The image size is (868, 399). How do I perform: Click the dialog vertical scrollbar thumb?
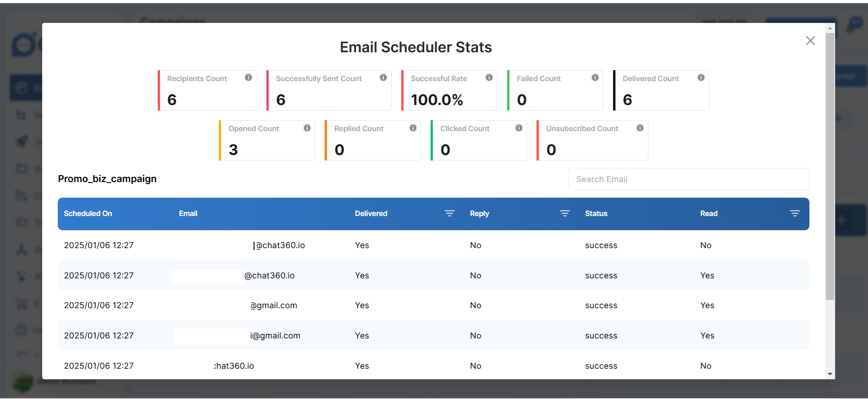pyautogui.click(x=830, y=166)
